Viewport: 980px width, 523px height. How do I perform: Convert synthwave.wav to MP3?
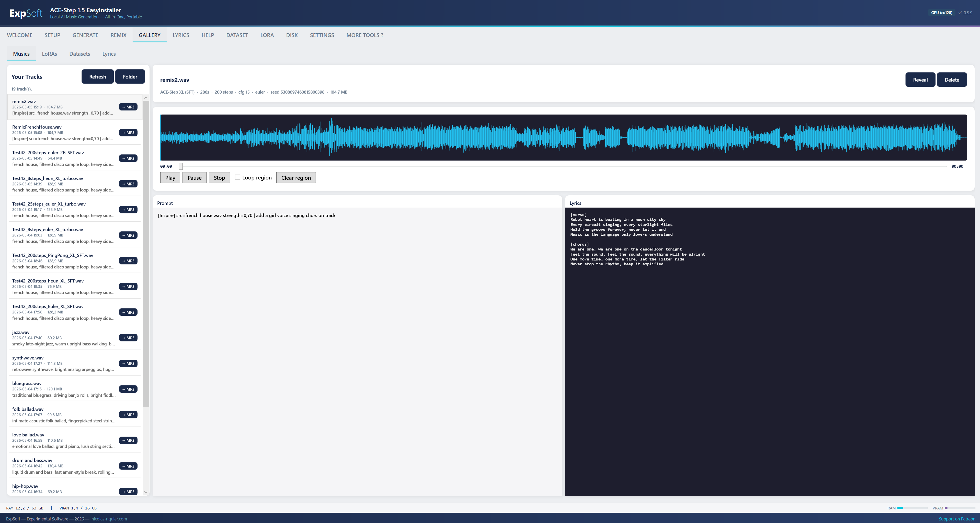pos(128,363)
